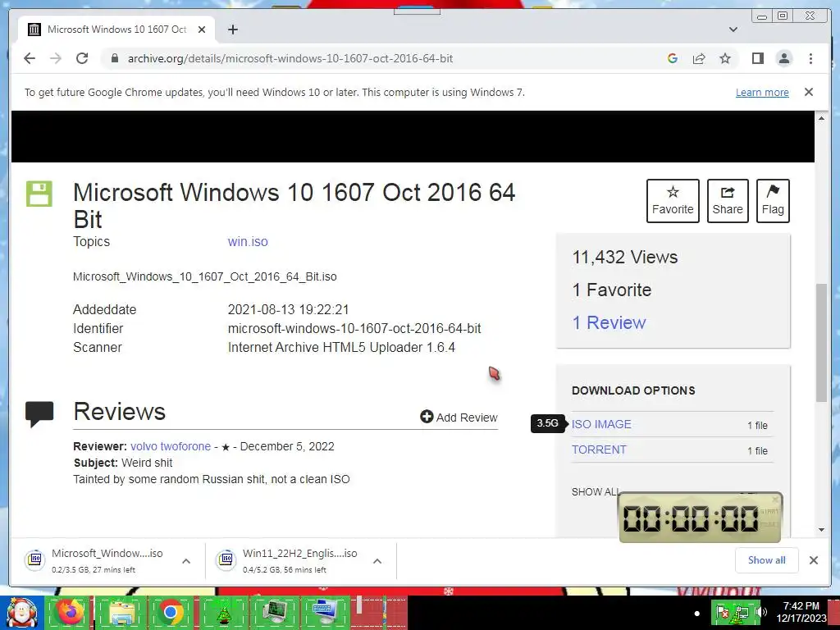Click the filename Microsoft_Windows_10_1607_Oct_2016_64_Bit.iso text
840x630 pixels.
(x=204, y=277)
